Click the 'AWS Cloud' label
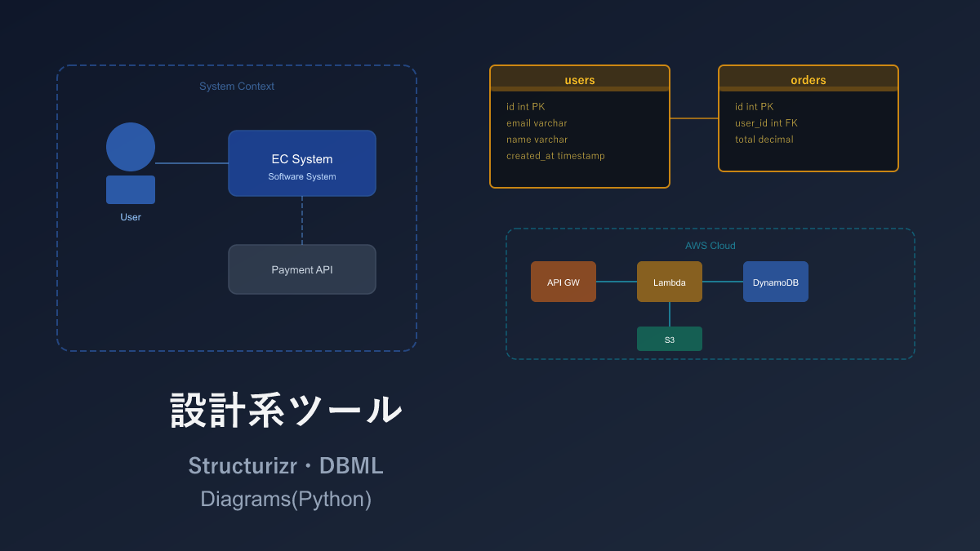980x551 pixels. pos(710,246)
